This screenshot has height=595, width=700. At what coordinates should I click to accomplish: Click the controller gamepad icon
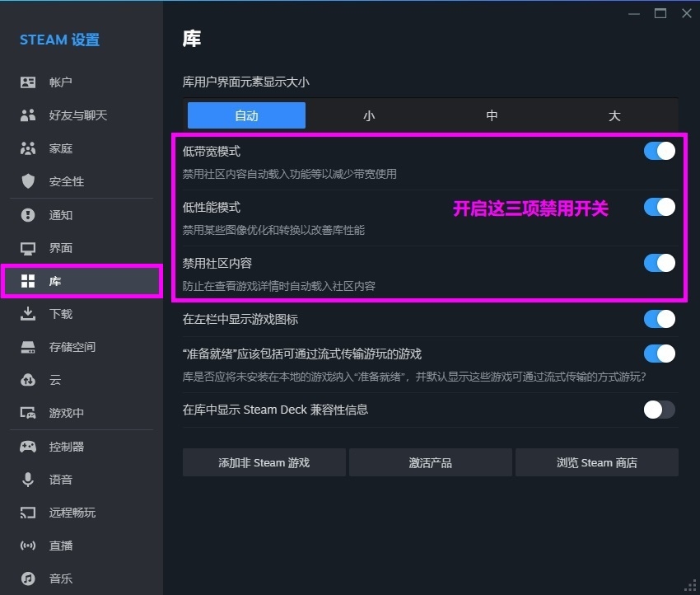coord(28,447)
